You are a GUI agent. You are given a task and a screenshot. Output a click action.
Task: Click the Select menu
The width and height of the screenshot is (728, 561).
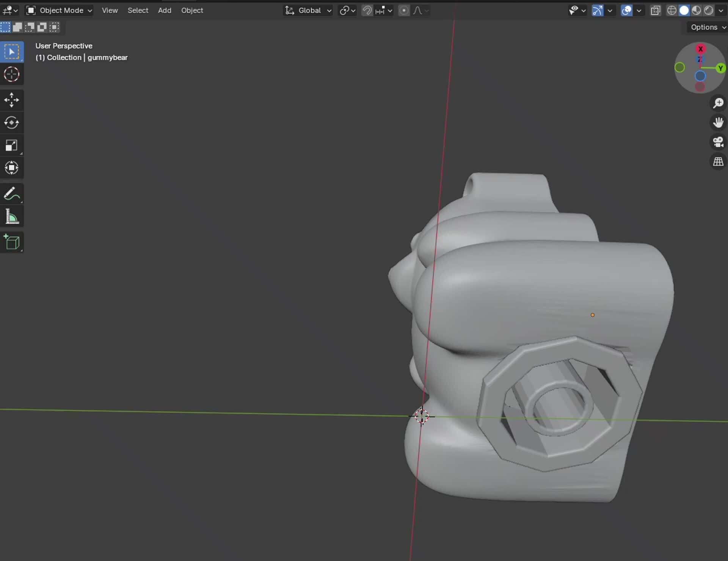[138, 10]
